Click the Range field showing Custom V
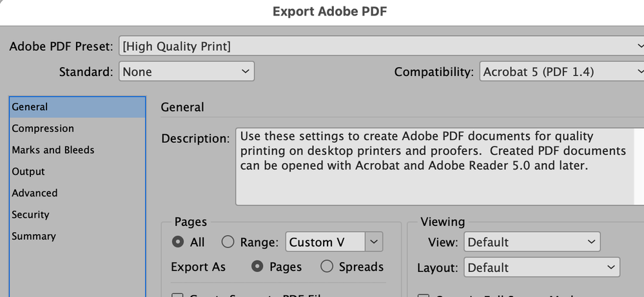The image size is (644, 297). [x=325, y=242]
